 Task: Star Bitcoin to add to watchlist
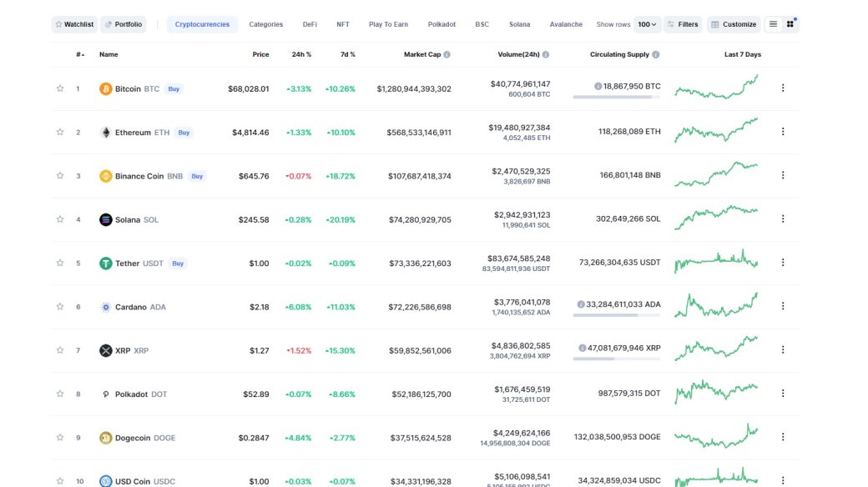point(60,88)
